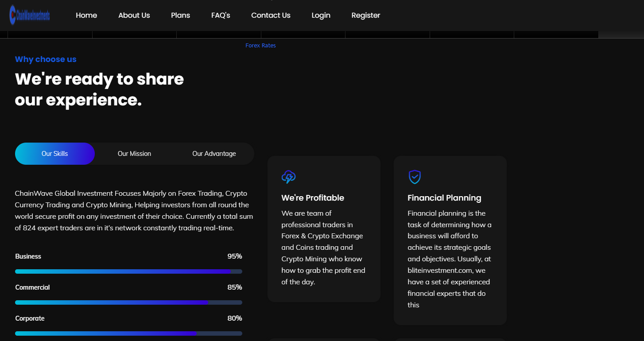
Task: Click the Business 95% progress bar
Action: coord(128,271)
